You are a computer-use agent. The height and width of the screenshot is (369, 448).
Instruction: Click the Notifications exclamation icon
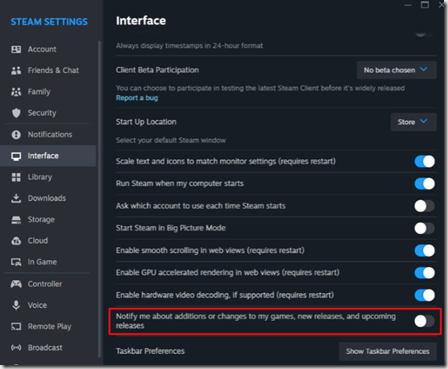[16, 135]
